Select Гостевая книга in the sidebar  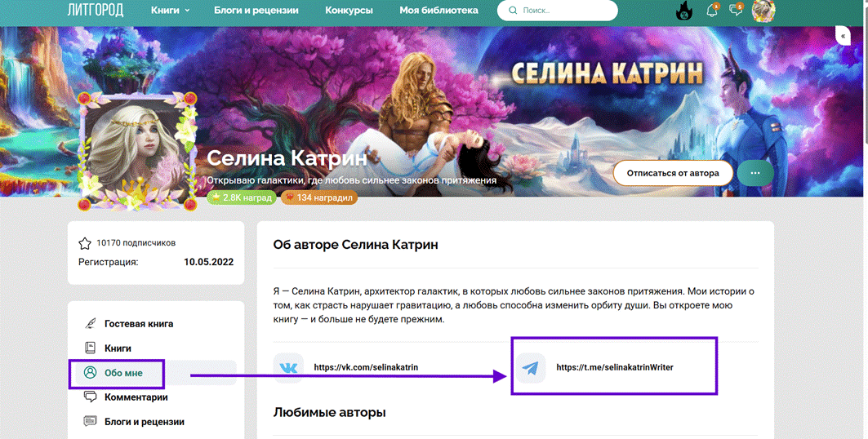click(x=138, y=324)
